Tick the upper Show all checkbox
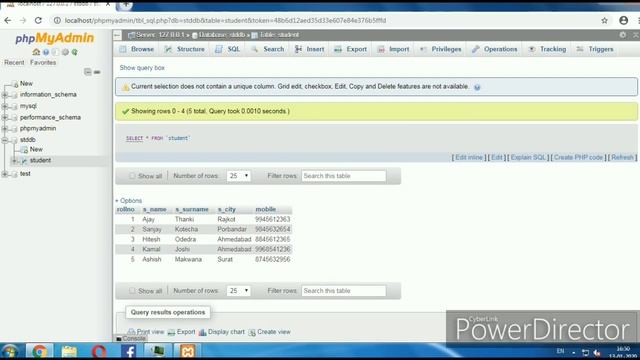 pos(132,176)
